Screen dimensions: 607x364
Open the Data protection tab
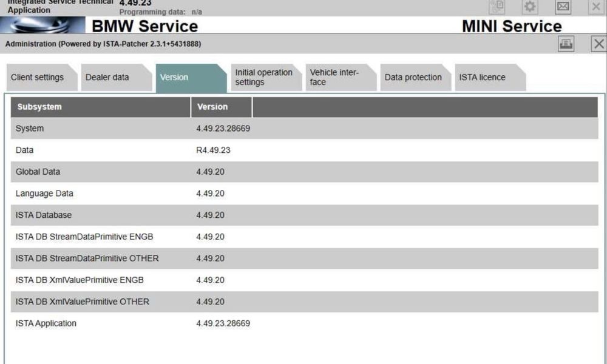click(x=415, y=78)
